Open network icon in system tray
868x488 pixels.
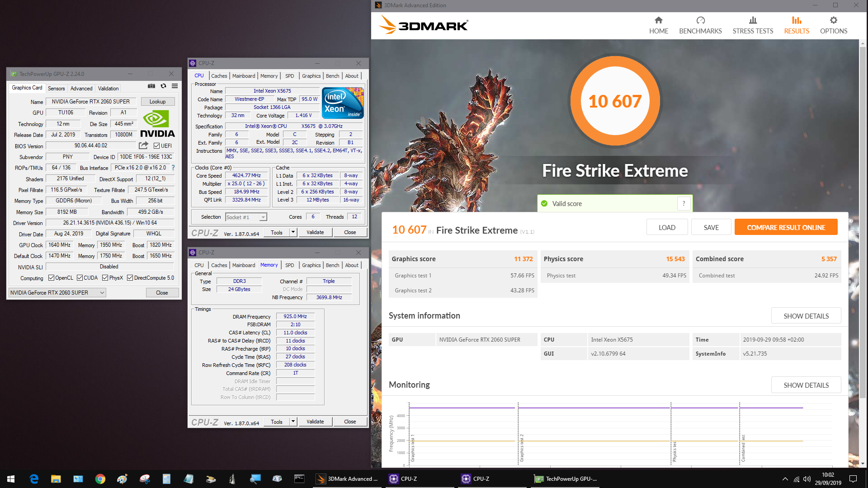pos(797,479)
